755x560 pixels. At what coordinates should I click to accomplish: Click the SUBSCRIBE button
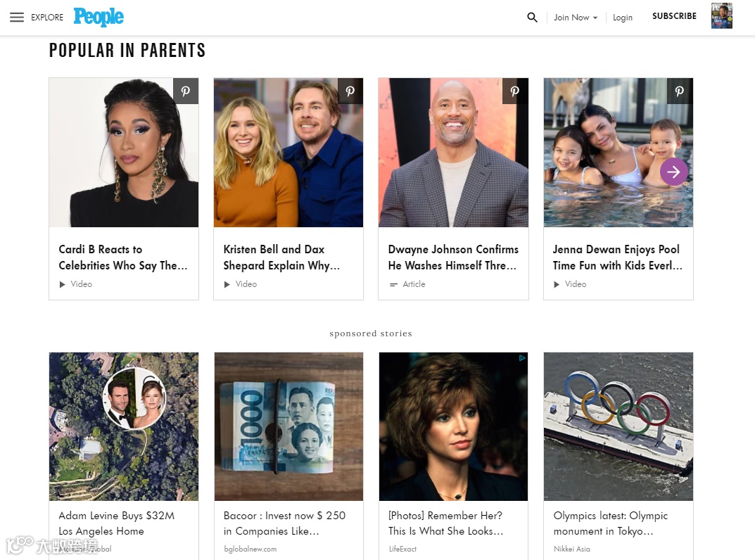[x=674, y=16]
